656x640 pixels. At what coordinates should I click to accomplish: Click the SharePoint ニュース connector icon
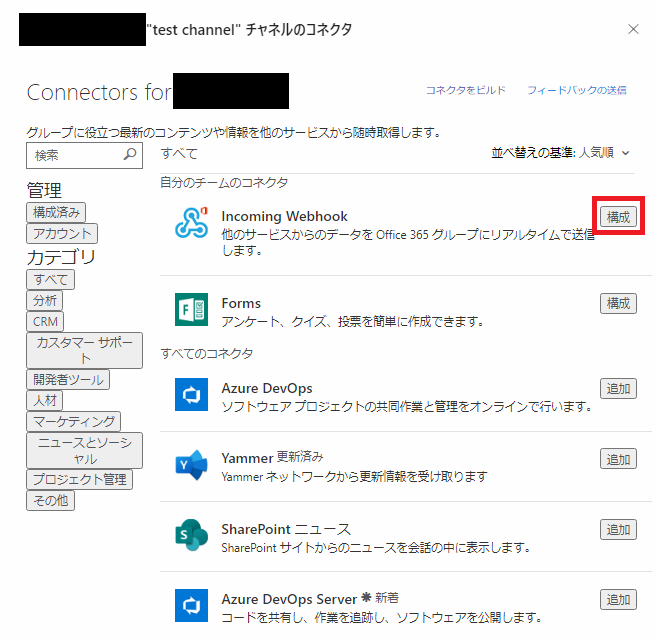click(x=191, y=535)
